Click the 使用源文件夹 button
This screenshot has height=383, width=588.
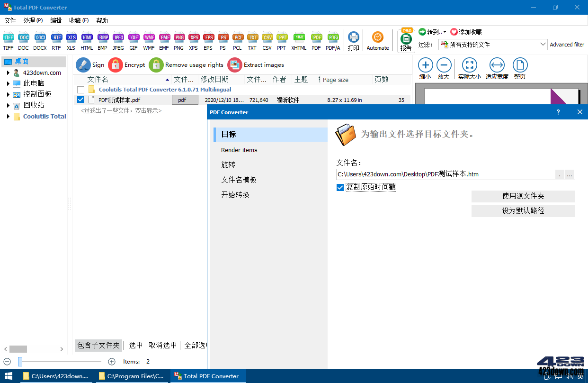tap(523, 196)
